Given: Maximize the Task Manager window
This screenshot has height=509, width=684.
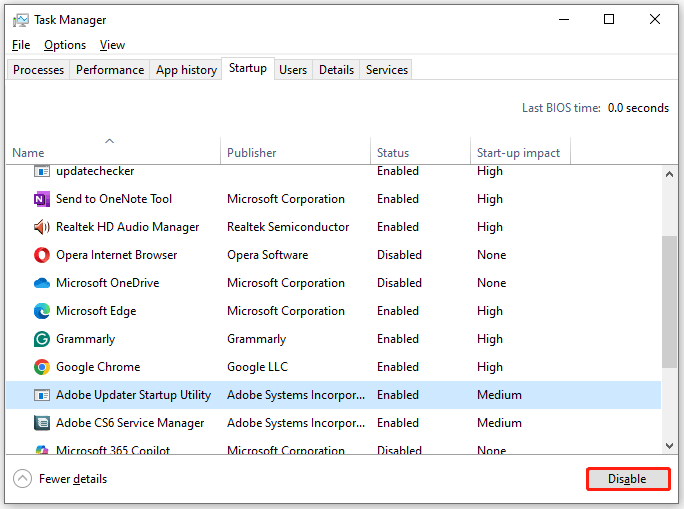Looking at the screenshot, I should pos(609,20).
